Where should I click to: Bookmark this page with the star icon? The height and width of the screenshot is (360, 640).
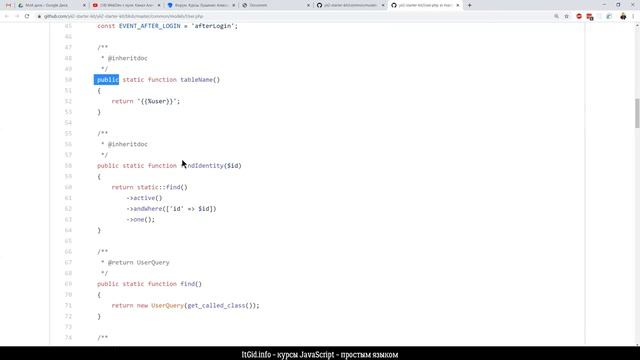567,16
